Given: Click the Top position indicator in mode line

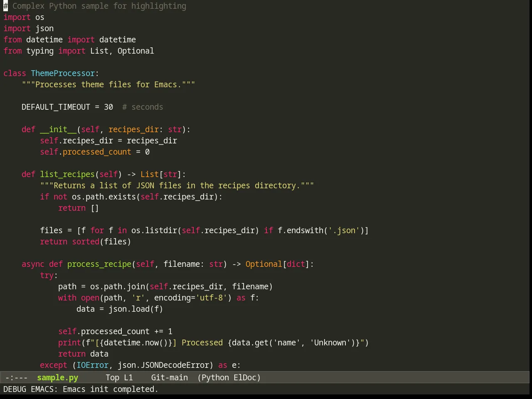Looking at the screenshot, I should [x=112, y=377].
